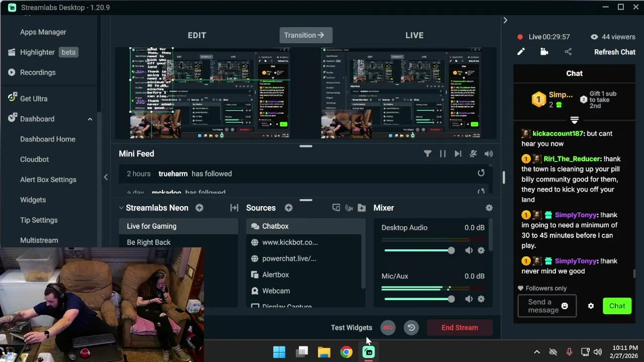Mute the Mic/Aux channel

[x=469, y=299]
